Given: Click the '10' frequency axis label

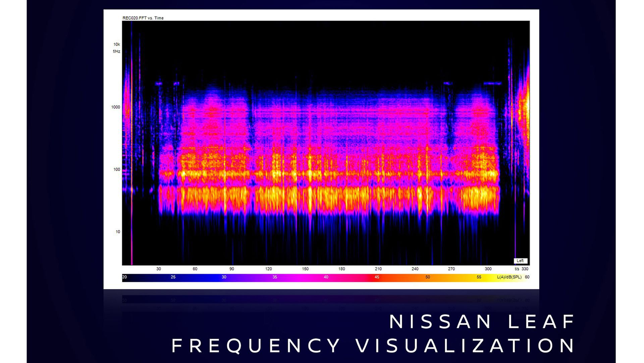Looking at the screenshot, I should (x=118, y=232).
